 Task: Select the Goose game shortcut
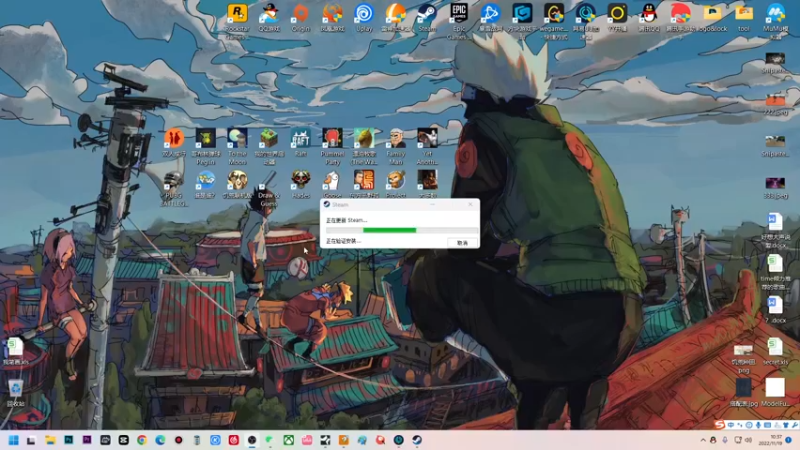pos(332,184)
